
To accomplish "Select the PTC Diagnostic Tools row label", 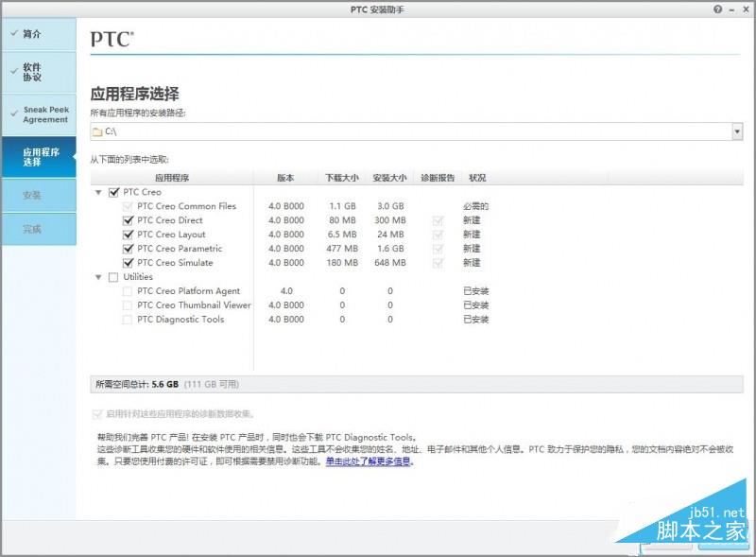I will tap(180, 320).
